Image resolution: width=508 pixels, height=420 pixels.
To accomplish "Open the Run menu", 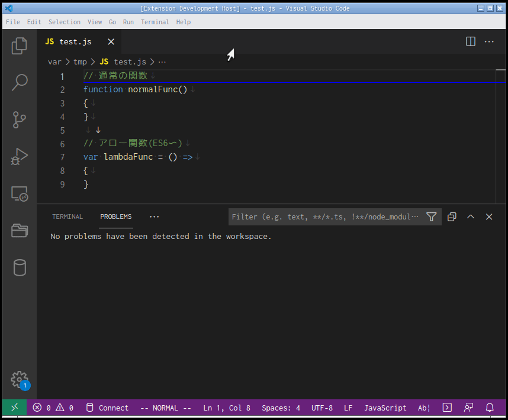I will coord(128,22).
